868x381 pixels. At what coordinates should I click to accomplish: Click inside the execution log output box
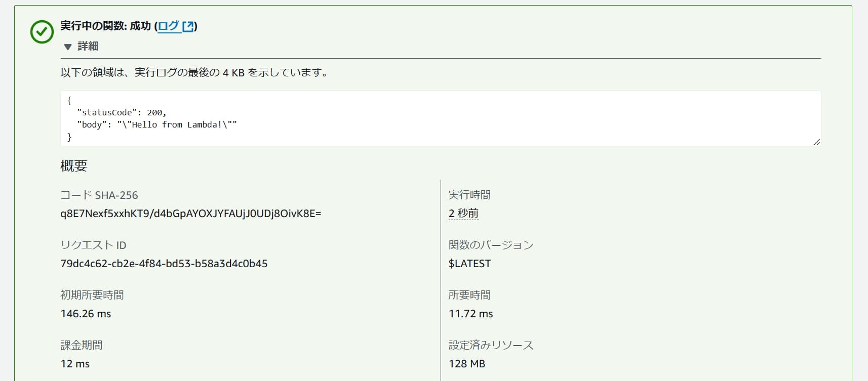[441, 118]
